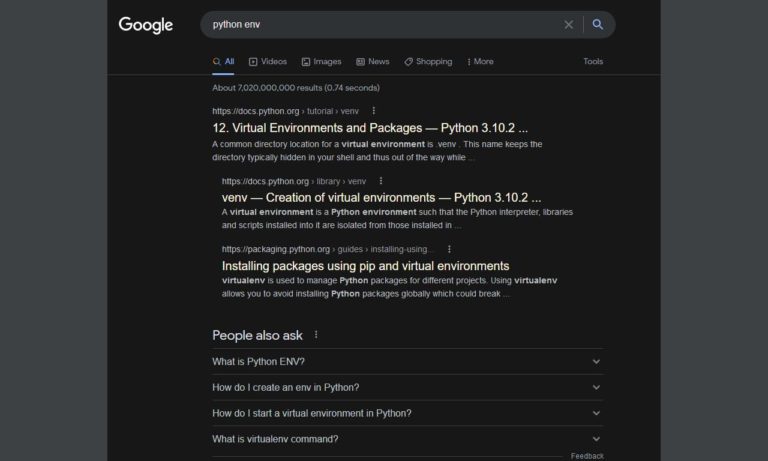The width and height of the screenshot is (768, 461).
Task: Open the three-dot menu beside People also ask
Action: pyautogui.click(x=316, y=335)
